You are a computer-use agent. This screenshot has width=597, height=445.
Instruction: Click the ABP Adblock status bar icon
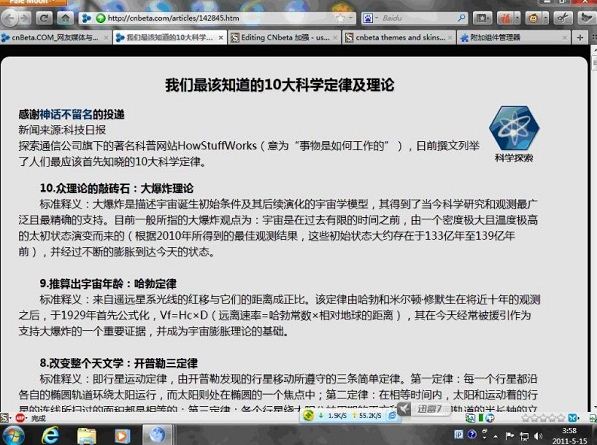(x=21, y=418)
